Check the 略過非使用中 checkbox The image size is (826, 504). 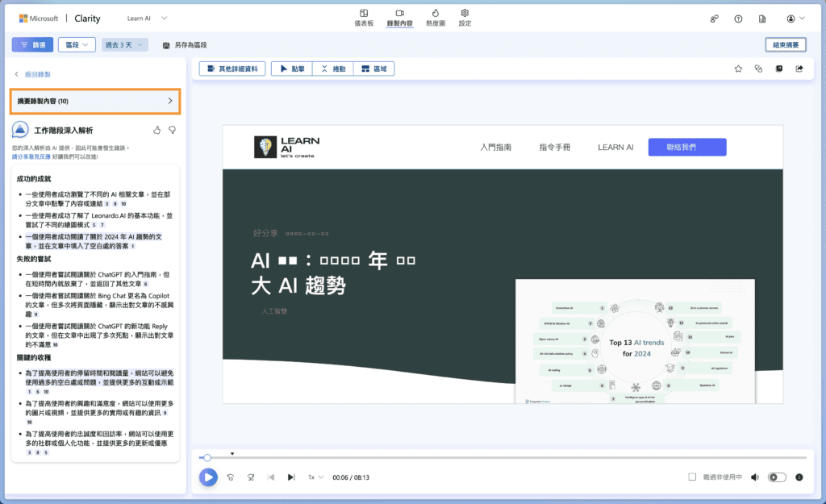coord(692,477)
